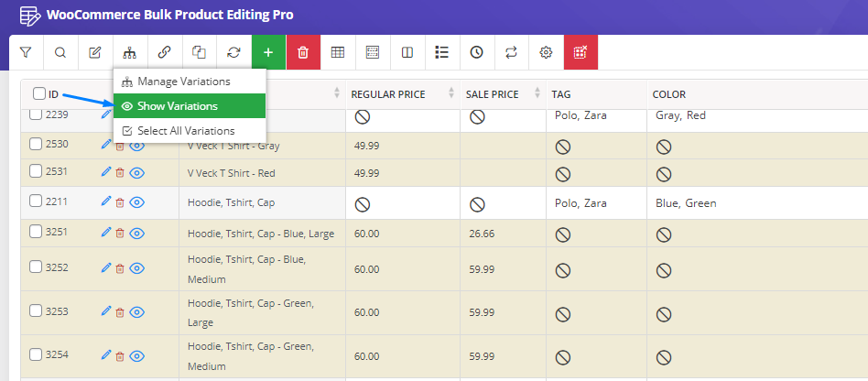Viewport: 868px width, 381px height.
Task: Edit variation 3254 with pencil icon
Action: click(106, 354)
